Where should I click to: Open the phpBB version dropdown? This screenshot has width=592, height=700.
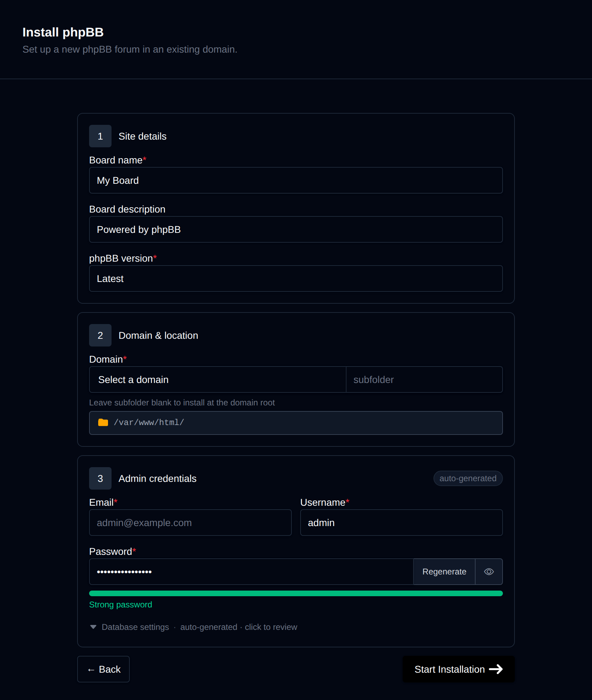[296, 278]
